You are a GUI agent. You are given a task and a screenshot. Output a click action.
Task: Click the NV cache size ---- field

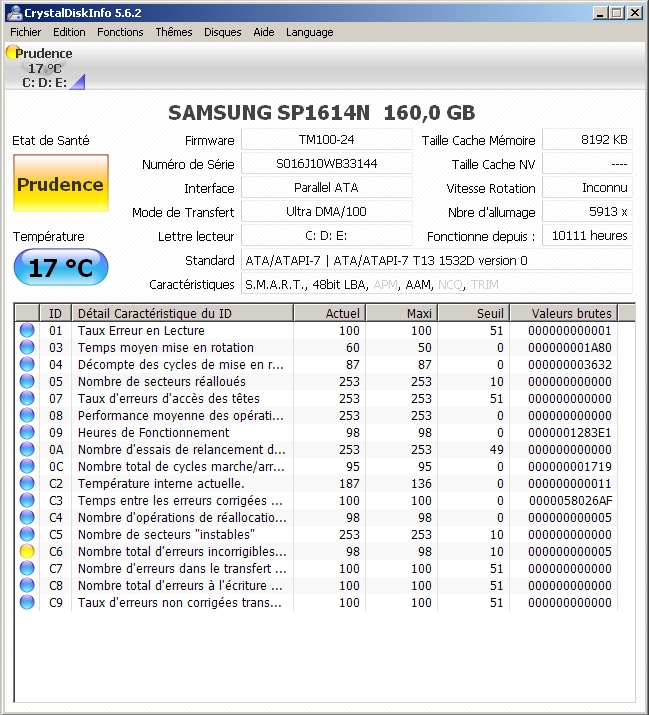[587, 164]
